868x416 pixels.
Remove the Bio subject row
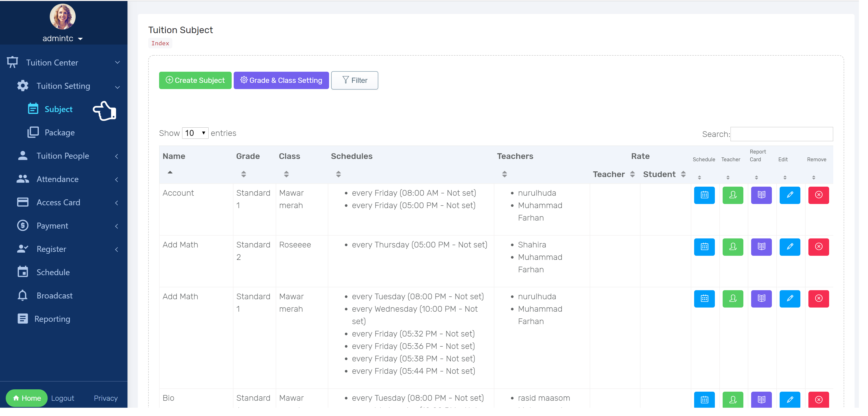[819, 399]
